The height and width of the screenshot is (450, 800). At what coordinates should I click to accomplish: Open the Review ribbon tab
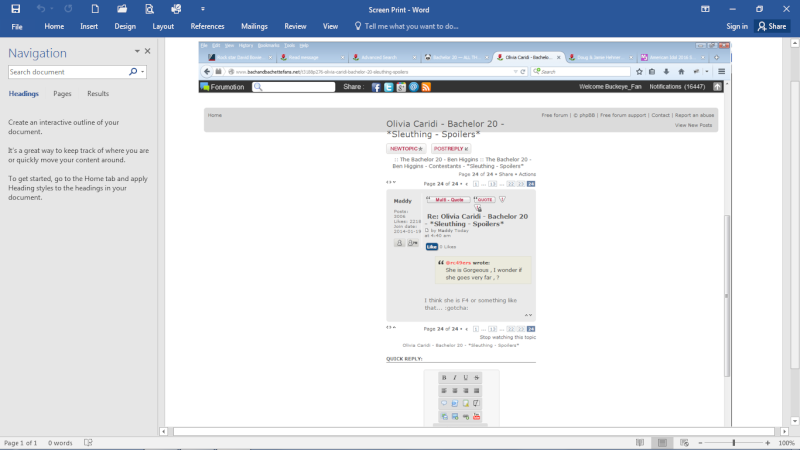pos(295,27)
